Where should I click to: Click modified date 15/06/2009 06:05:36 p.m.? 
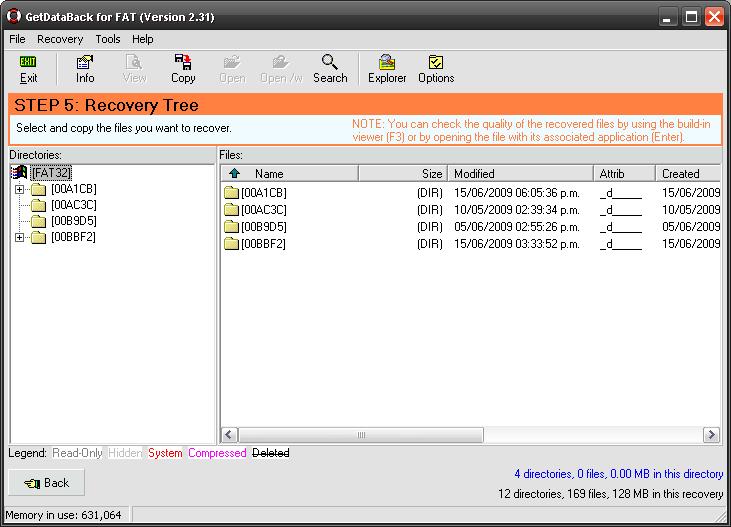point(517,193)
